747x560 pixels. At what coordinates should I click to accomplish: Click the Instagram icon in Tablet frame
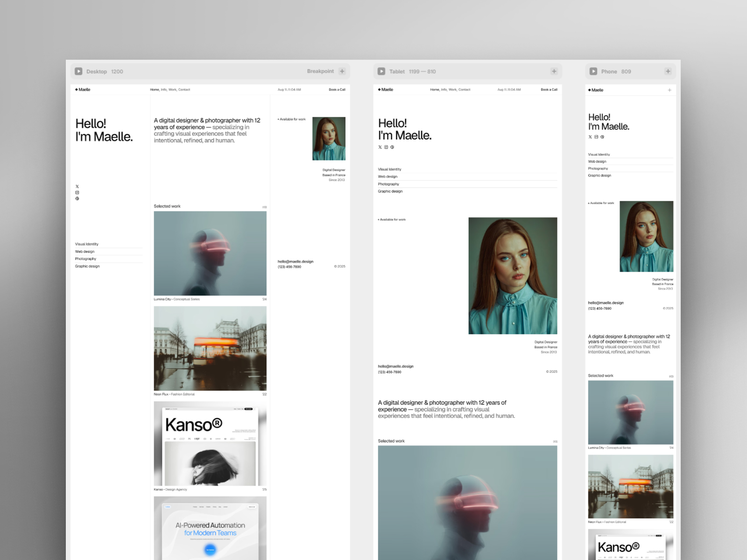click(386, 147)
